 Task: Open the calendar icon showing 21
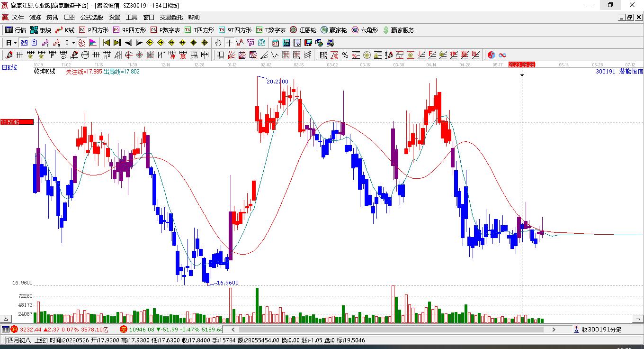(276, 43)
